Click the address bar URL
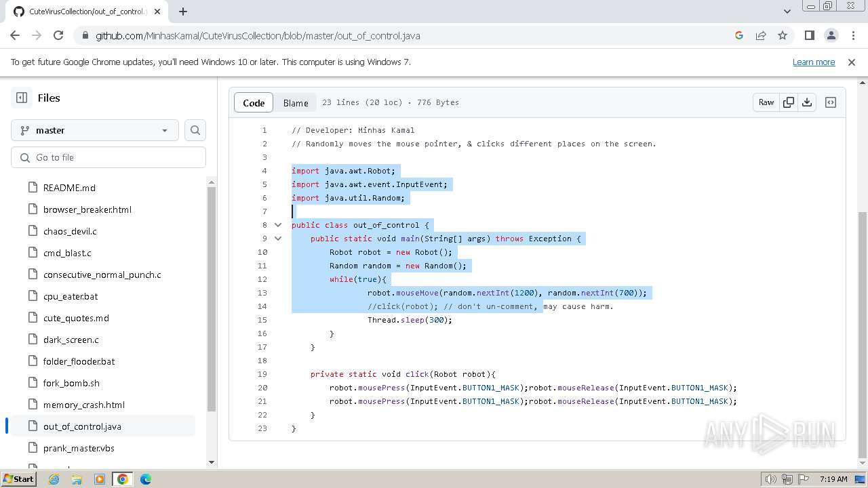868x488 pixels. pos(258,36)
